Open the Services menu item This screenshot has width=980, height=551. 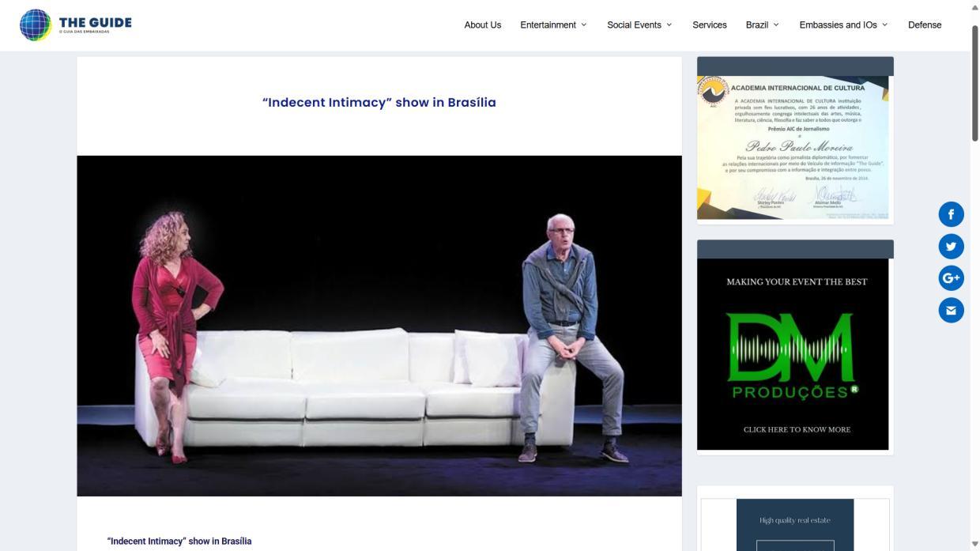(x=710, y=25)
